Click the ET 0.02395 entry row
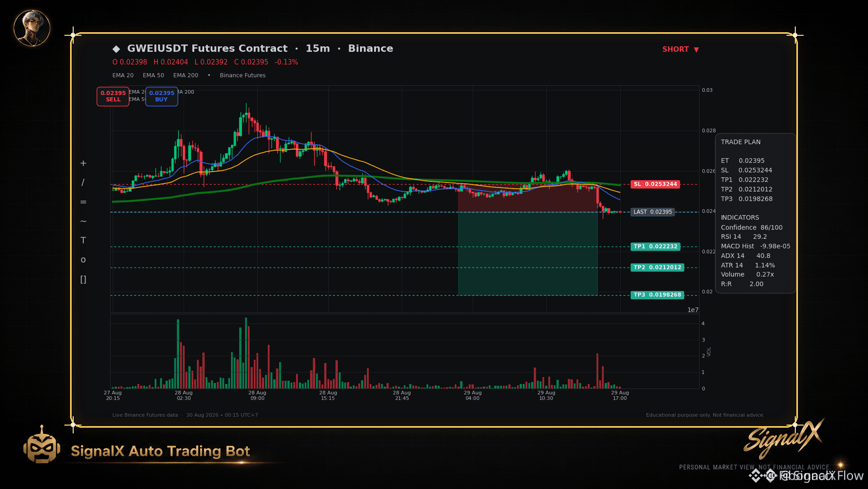The image size is (868, 489). pos(742,161)
